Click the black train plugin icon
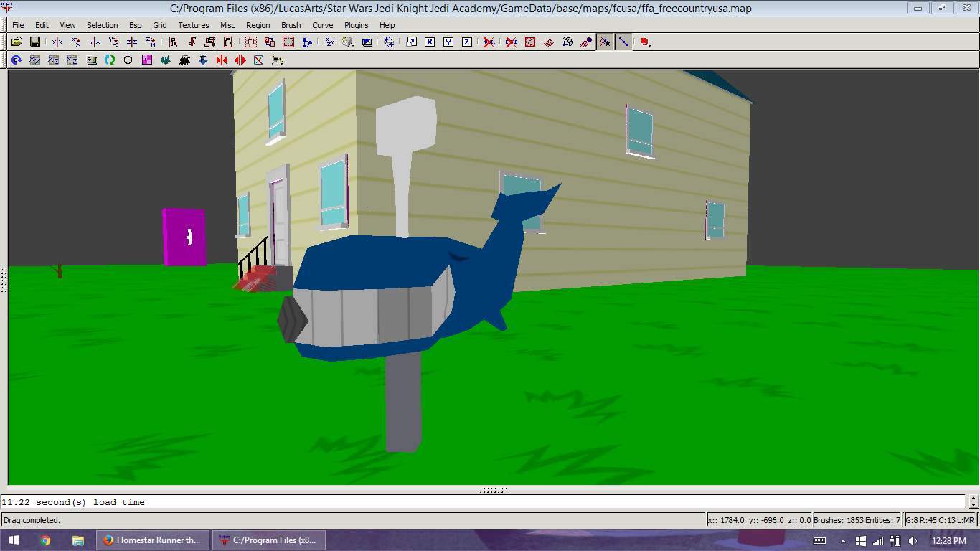Image resolution: width=980 pixels, height=551 pixels. [184, 60]
